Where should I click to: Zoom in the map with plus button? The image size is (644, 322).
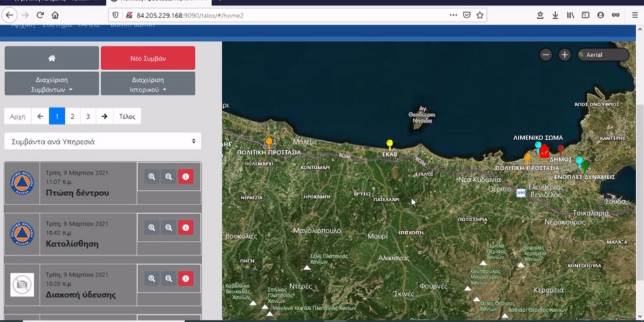point(565,55)
